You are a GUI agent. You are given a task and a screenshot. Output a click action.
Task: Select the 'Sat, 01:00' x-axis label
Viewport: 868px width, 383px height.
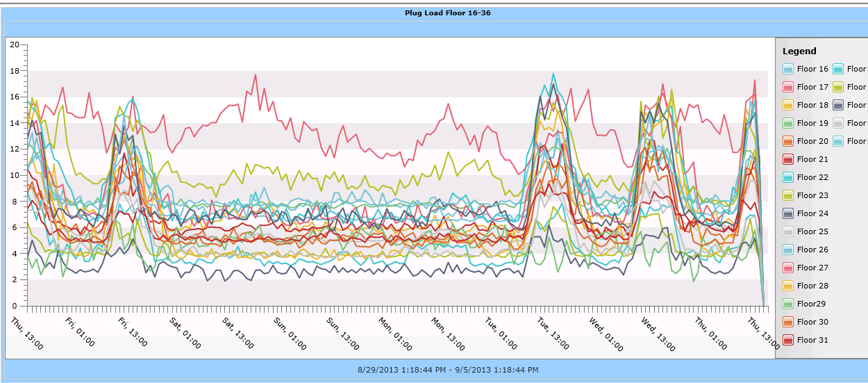coord(185,332)
